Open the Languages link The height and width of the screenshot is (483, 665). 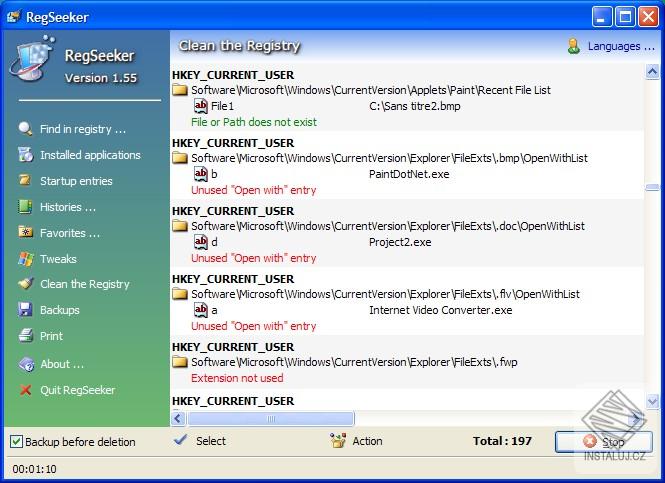pos(621,46)
